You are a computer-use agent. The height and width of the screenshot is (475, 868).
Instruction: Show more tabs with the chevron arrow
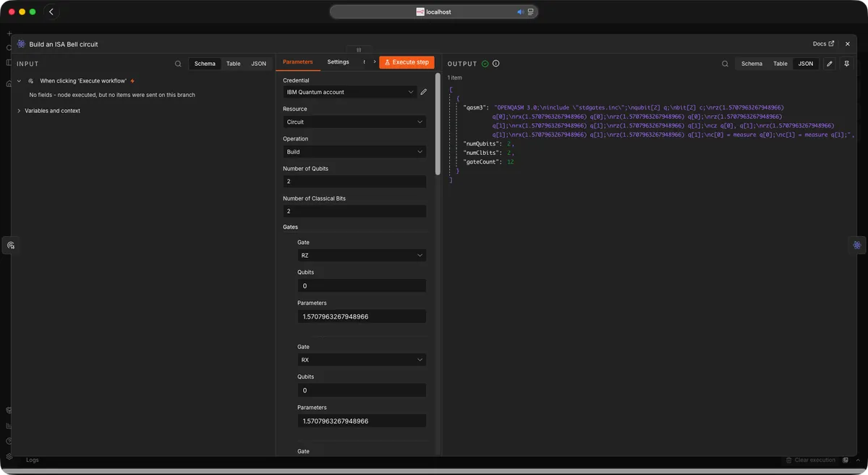[374, 62]
